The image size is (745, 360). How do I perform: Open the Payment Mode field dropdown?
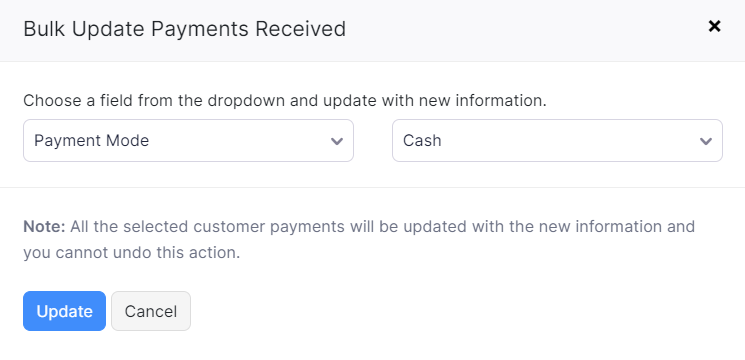[188, 141]
